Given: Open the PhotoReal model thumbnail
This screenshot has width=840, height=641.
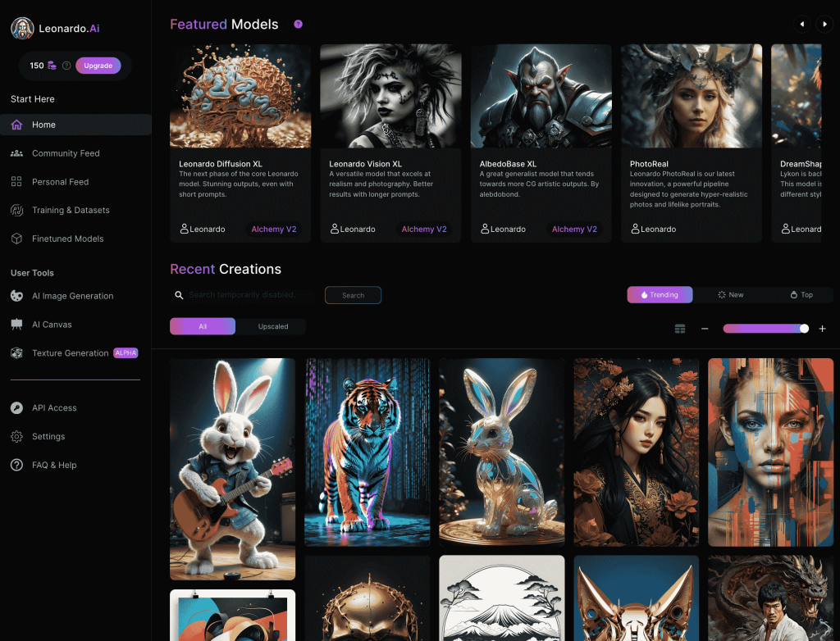Looking at the screenshot, I should click(x=692, y=96).
